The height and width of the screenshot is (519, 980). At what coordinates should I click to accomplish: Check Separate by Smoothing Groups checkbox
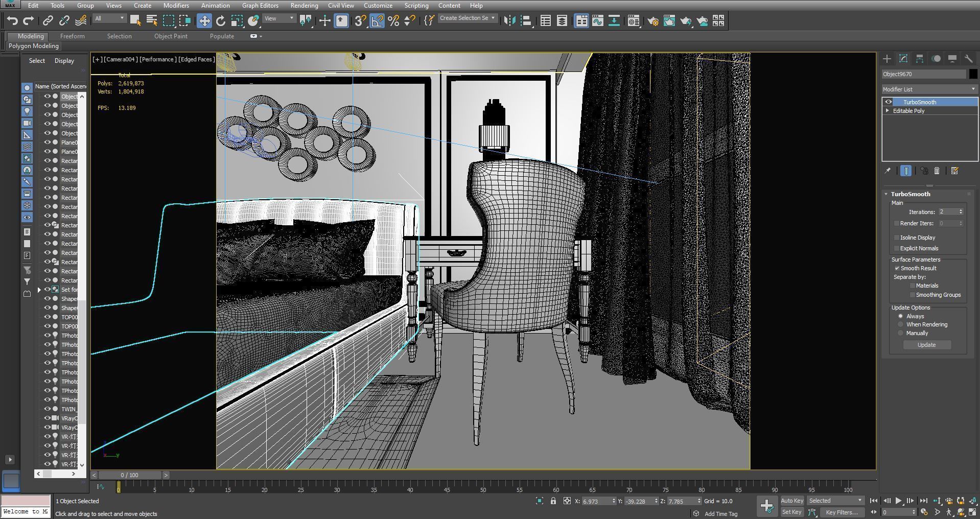(x=912, y=295)
